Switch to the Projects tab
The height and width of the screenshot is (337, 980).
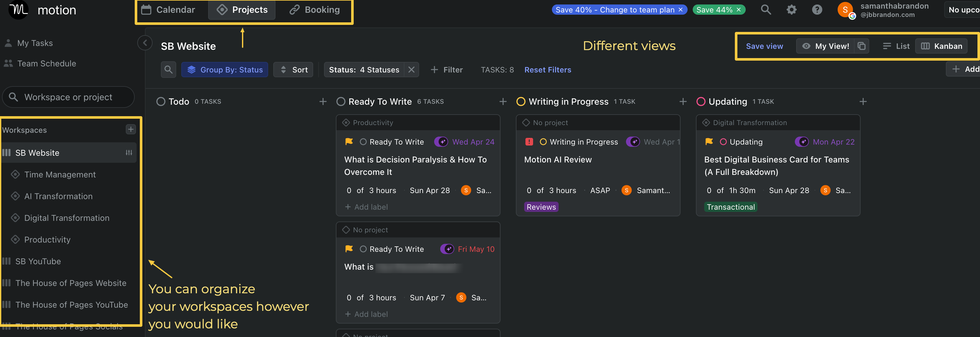pyautogui.click(x=242, y=10)
